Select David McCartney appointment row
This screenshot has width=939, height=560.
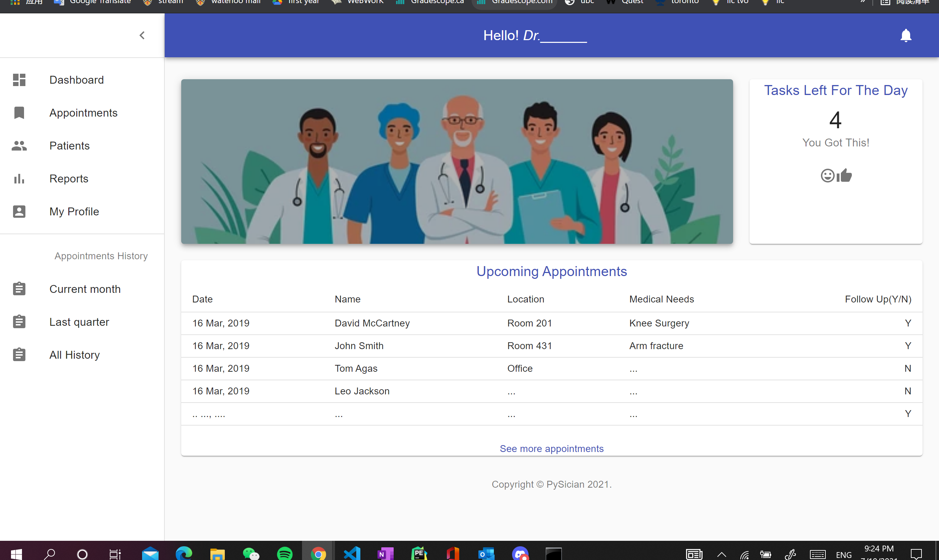372,323
